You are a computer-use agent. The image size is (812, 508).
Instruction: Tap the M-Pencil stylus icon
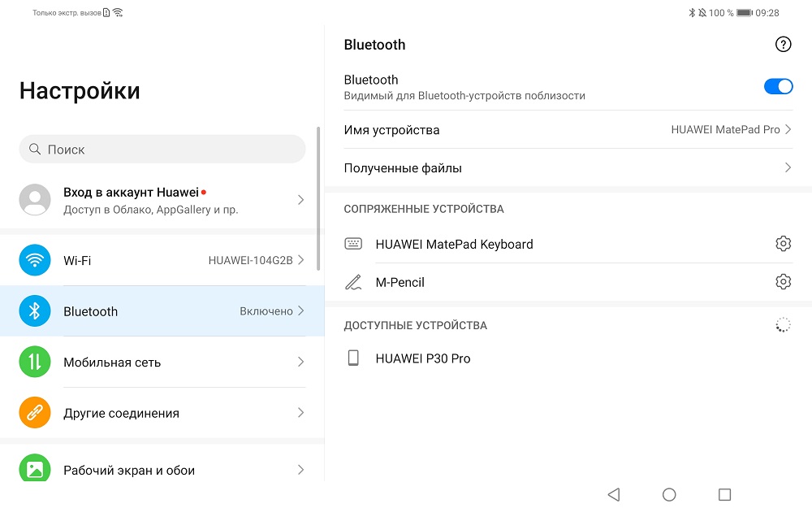(x=353, y=282)
